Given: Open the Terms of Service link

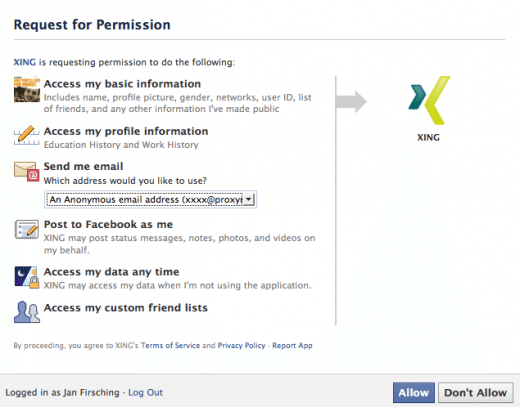Looking at the screenshot, I should (x=170, y=345).
